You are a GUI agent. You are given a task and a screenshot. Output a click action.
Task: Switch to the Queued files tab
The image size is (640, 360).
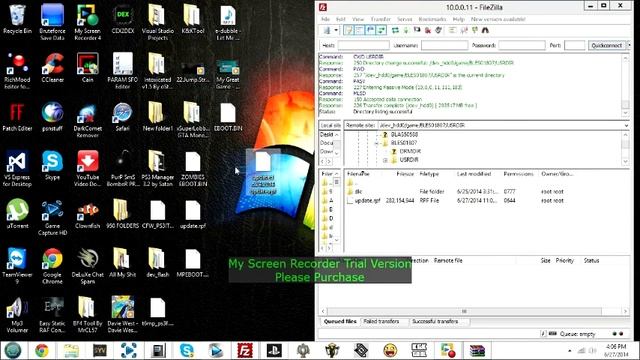[x=340, y=322]
